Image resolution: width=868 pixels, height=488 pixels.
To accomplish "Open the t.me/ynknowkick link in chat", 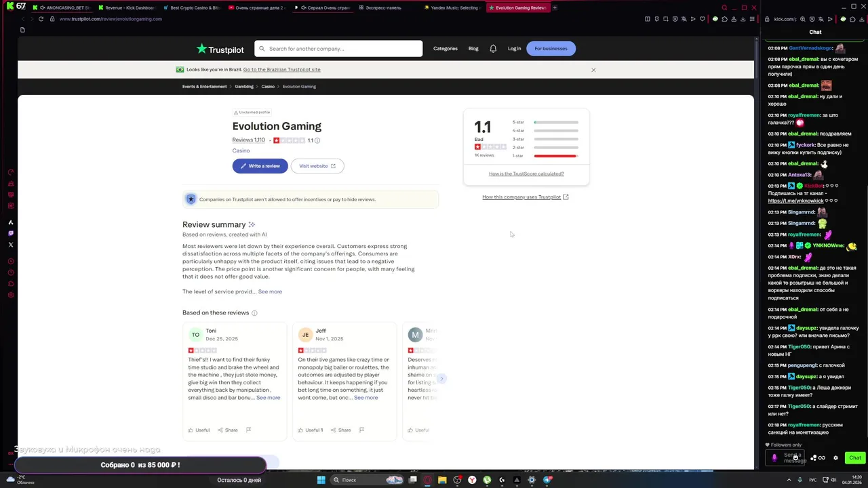I will point(795,201).
